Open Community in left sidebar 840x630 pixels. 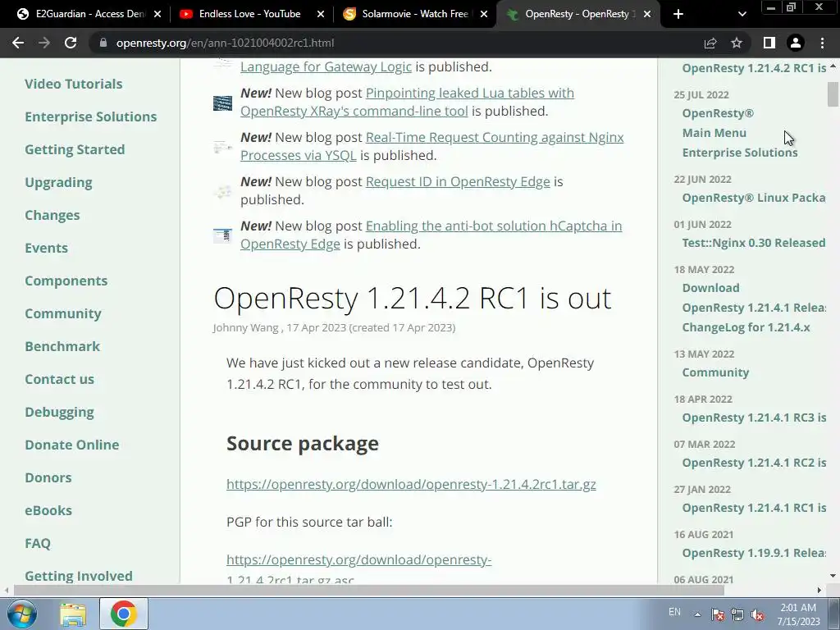point(62,314)
